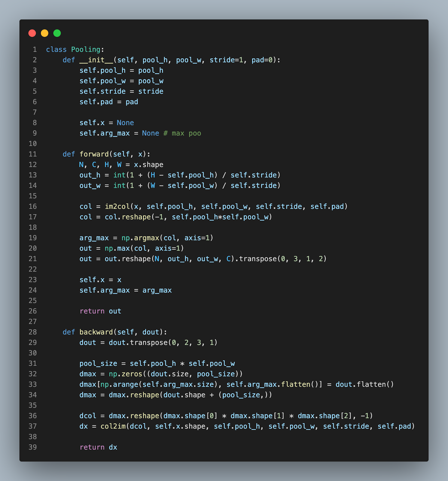448x481 pixels.
Task: Click the "class Pooling:" declaration
Action: tap(75, 50)
